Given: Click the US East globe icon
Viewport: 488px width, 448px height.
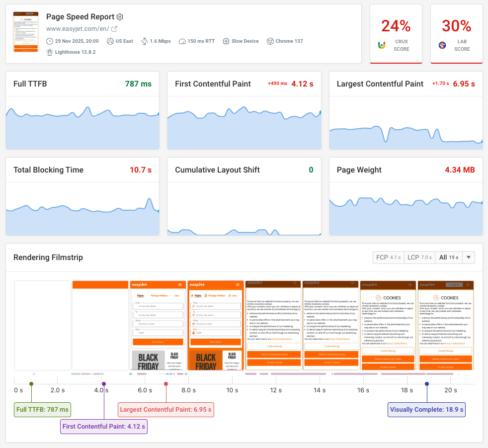Looking at the screenshot, I should coord(110,41).
